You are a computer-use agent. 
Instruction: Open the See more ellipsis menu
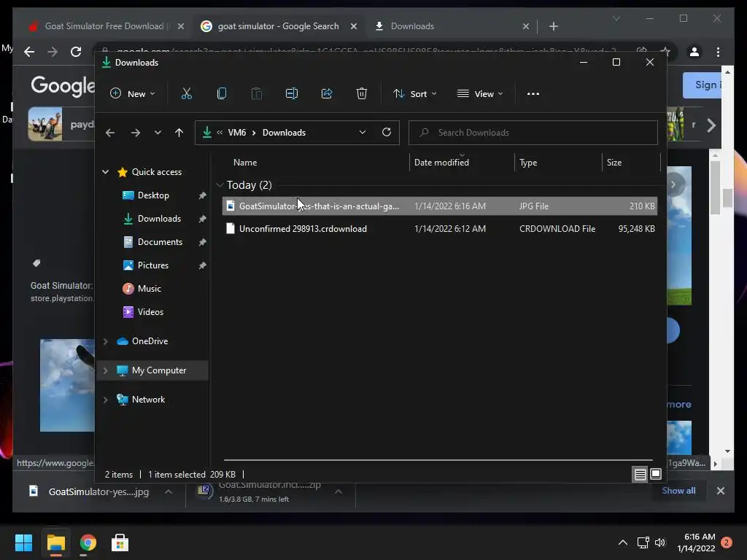(533, 94)
